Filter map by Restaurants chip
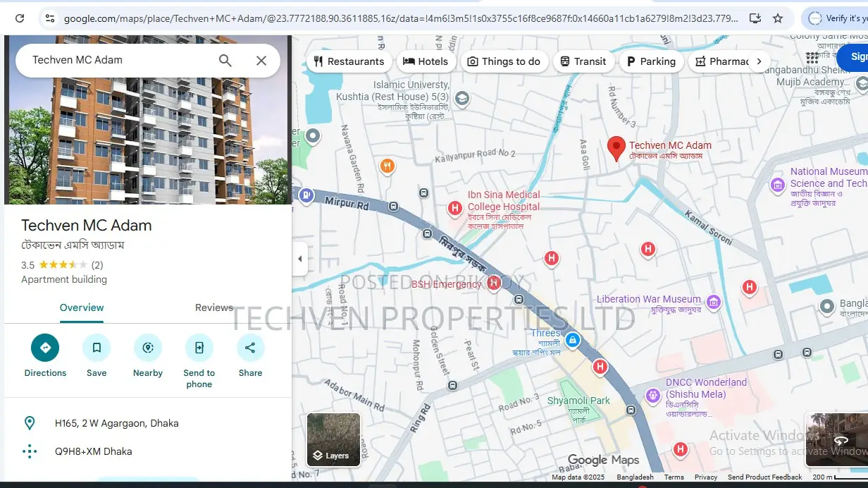The height and width of the screenshot is (488, 868). (349, 61)
